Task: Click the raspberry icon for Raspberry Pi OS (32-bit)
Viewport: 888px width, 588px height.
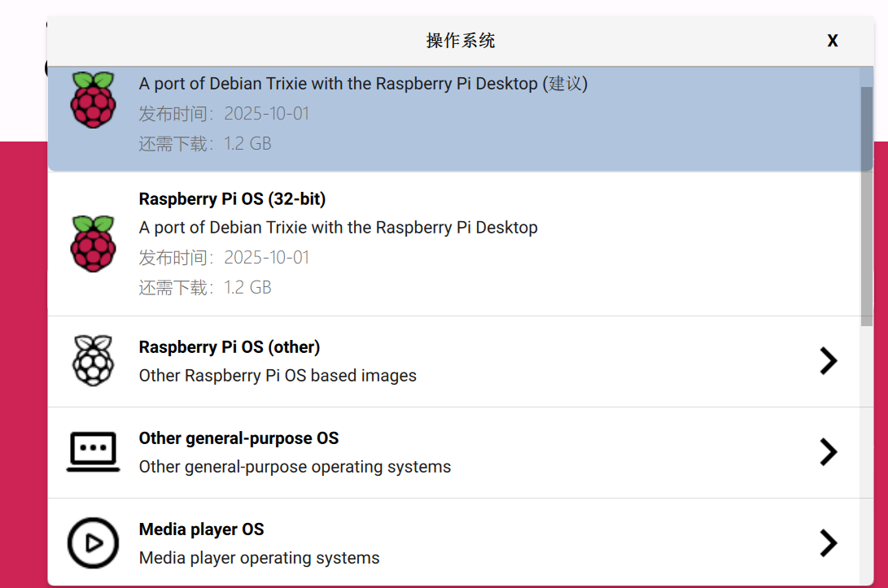Action: [x=93, y=244]
